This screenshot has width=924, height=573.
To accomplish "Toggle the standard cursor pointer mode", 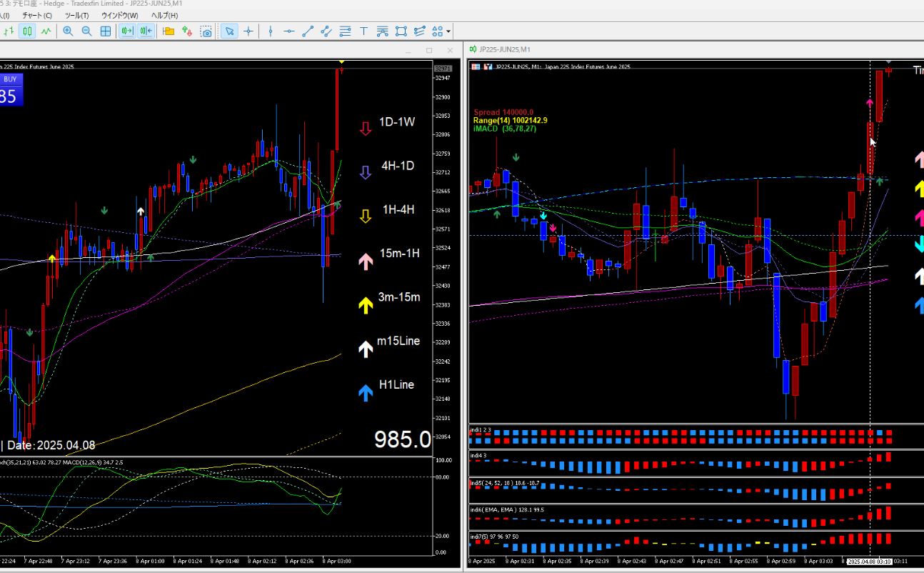I will 229,31.
